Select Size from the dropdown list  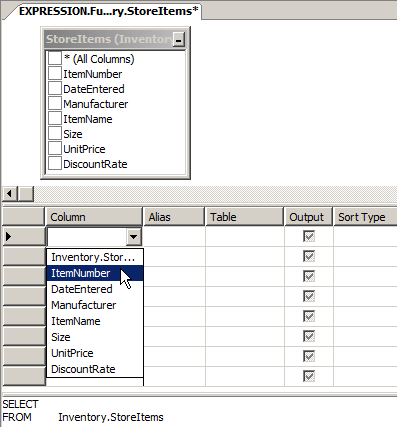tap(95, 337)
